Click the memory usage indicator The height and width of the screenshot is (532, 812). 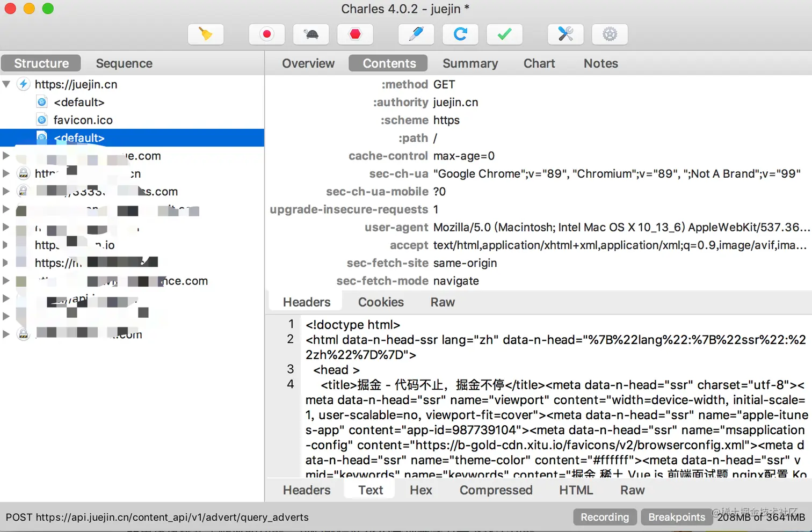point(761,517)
